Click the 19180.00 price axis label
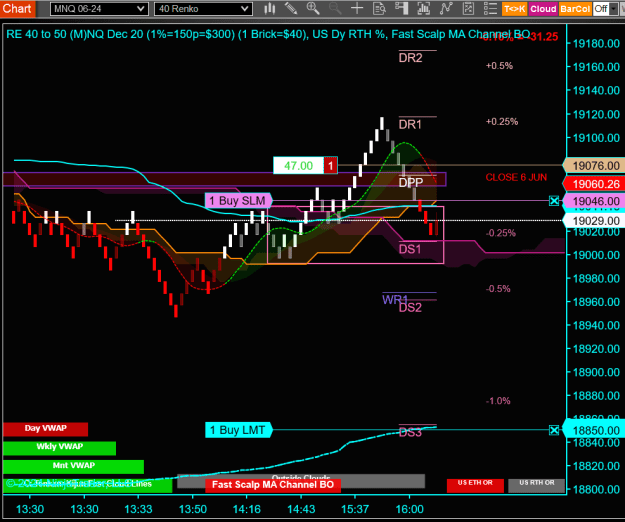The width and height of the screenshot is (625, 522). [x=596, y=43]
